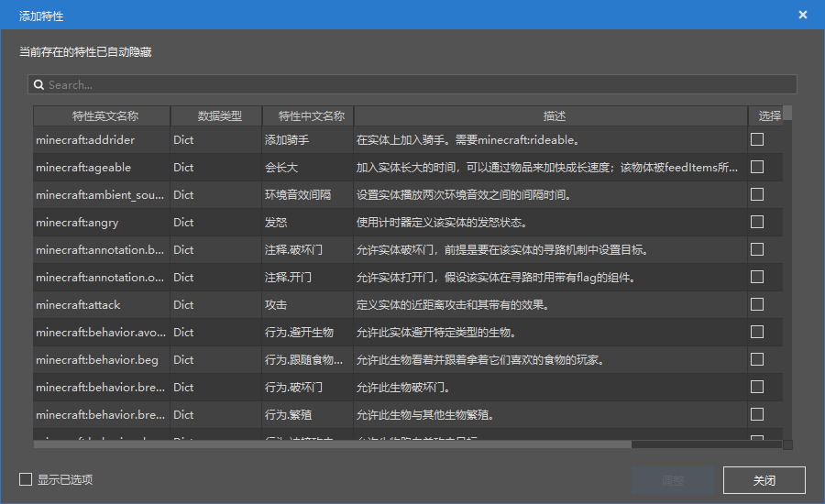Select checkbox for 行为.避开生物 row

coord(757,332)
